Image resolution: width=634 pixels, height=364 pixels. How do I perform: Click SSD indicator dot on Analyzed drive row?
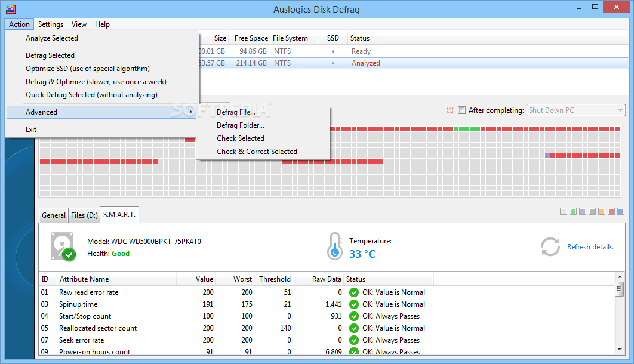pos(333,63)
